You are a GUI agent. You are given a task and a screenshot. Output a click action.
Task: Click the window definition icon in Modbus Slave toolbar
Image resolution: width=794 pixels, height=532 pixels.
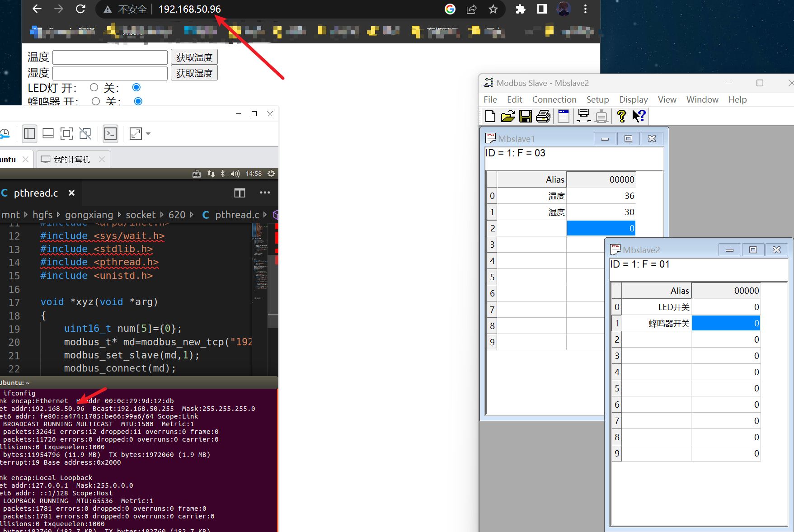[564, 116]
